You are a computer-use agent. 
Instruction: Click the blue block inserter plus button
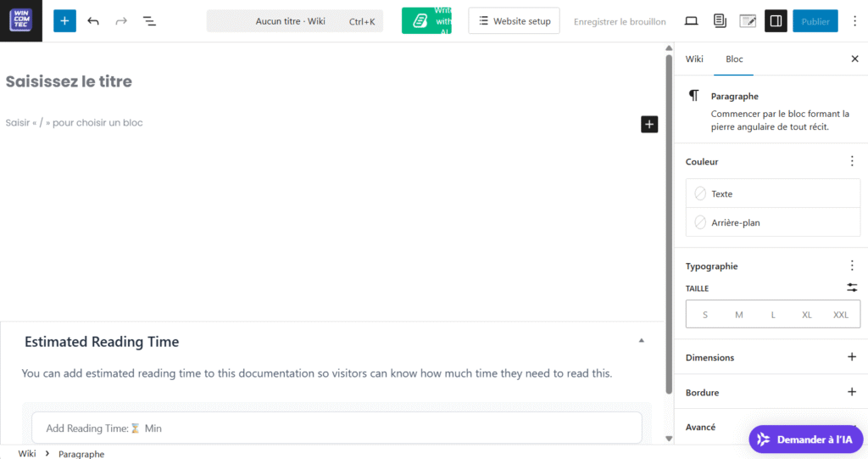pos(64,21)
